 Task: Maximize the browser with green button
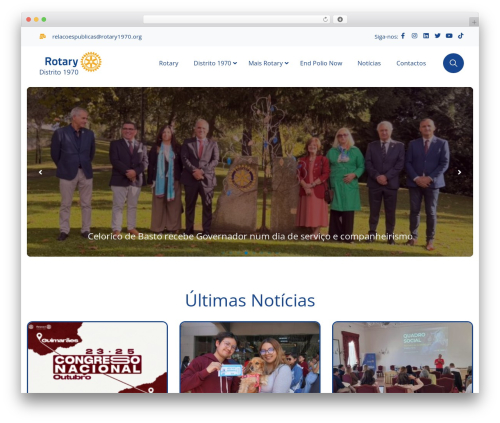click(44, 19)
